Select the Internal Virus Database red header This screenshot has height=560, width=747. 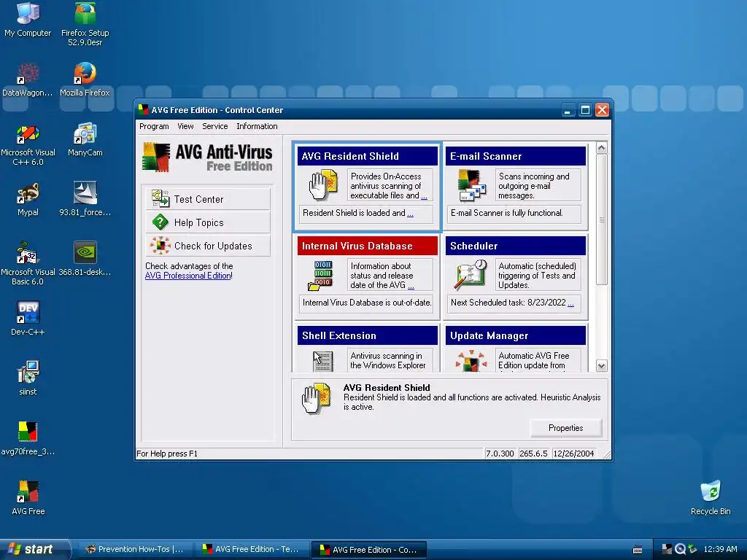point(368,246)
